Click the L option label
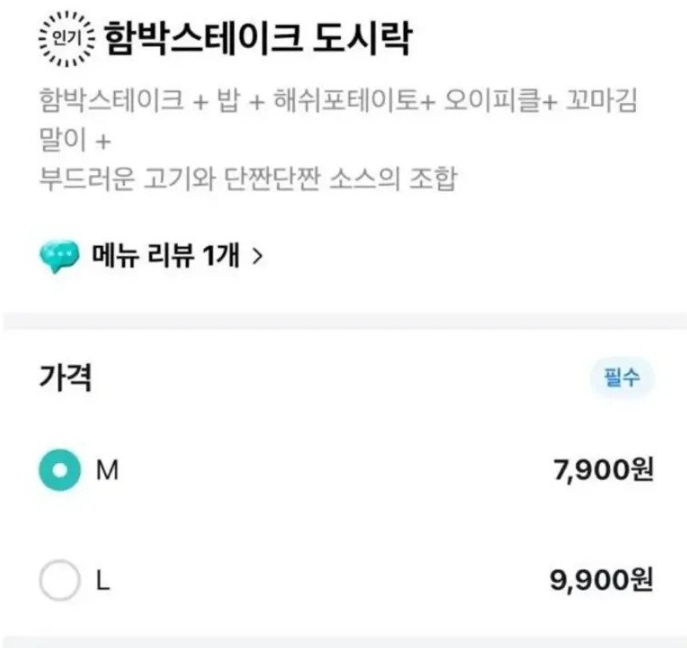 103,581
